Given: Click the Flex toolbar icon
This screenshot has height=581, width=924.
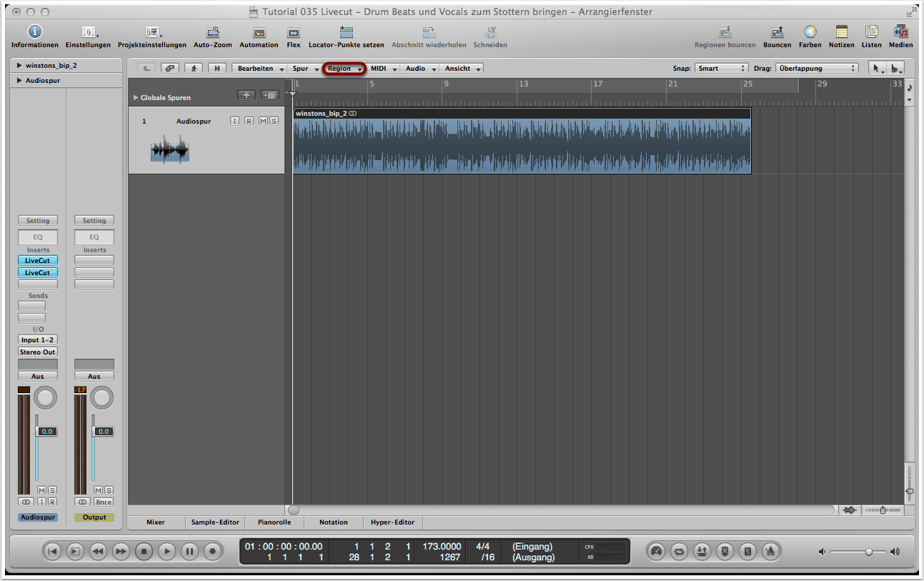Looking at the screenshot, I should [293, 32].
